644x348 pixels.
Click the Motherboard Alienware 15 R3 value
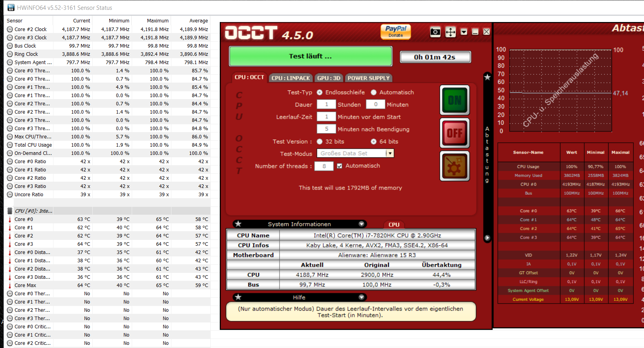click(x=377, y=255)
